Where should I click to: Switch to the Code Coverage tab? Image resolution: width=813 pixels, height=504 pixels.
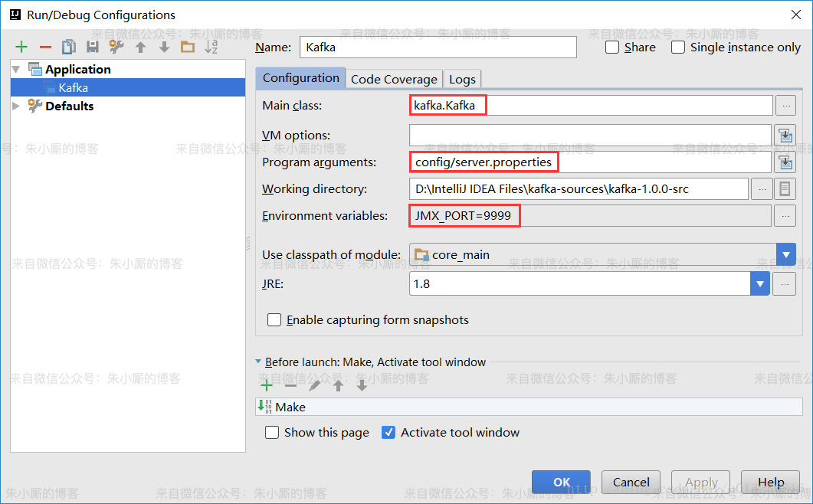pyautogui.click(x=394, y=80)
